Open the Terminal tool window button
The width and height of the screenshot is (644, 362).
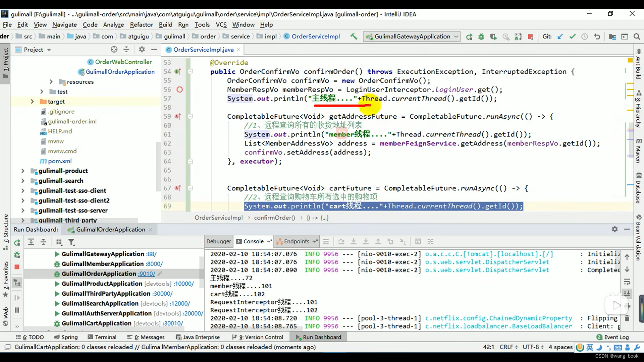tap(102, 337)
